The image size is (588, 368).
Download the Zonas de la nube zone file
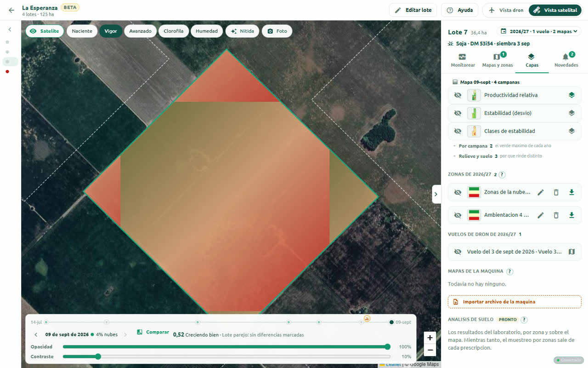pyautogui.click(x=571, y=192)
